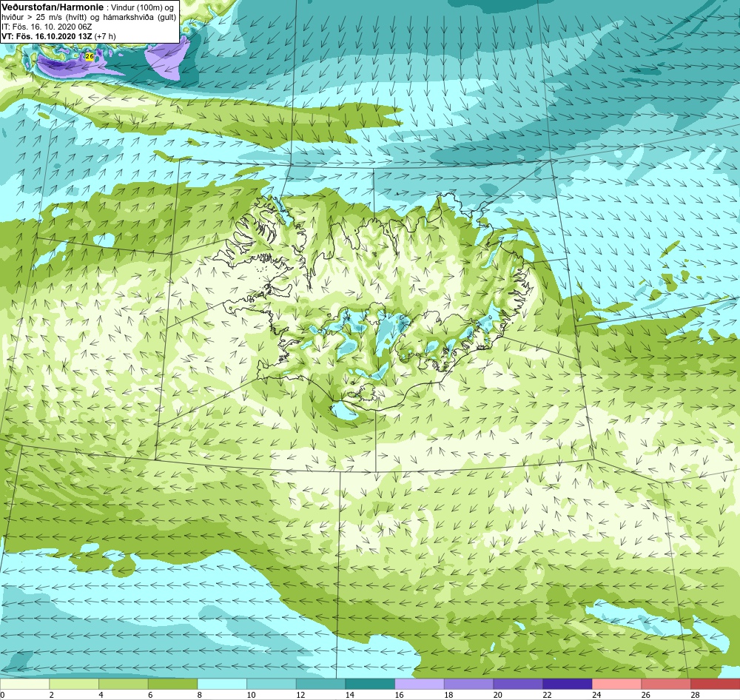740x700 pixels.
Task: Pick the red legend swatch above 28
Action: [715, 684]
